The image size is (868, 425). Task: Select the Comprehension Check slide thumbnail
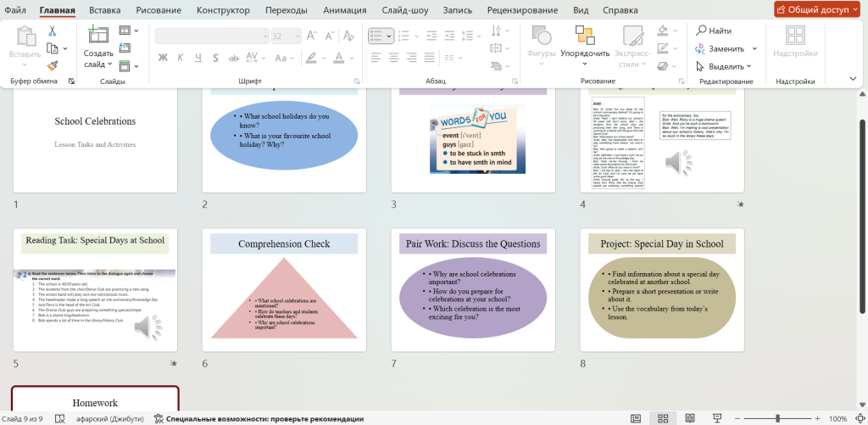[x=284, y=289]
